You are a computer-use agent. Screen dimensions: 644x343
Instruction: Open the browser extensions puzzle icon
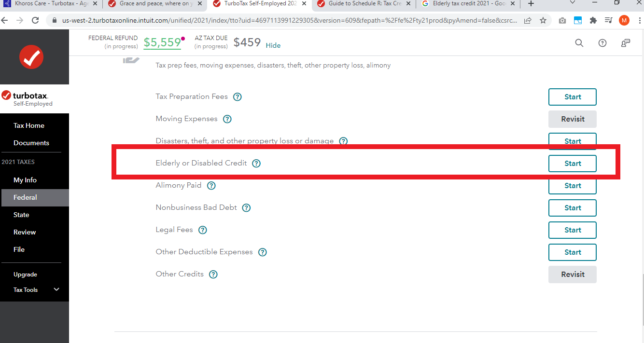[593, 20]
